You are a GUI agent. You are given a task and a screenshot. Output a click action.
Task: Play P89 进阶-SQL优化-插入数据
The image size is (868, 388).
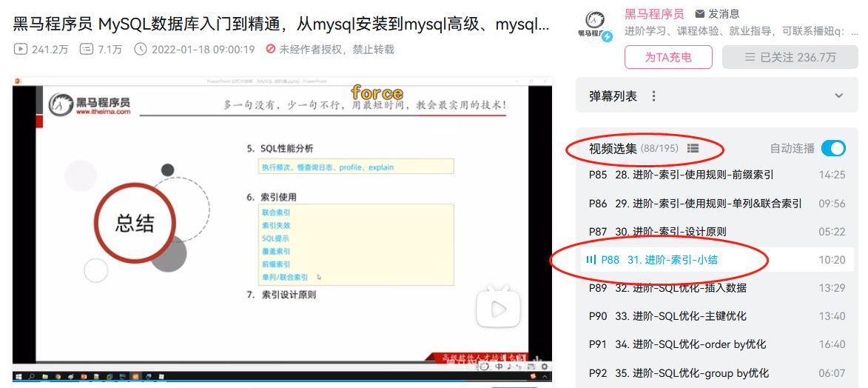point(717,288)
